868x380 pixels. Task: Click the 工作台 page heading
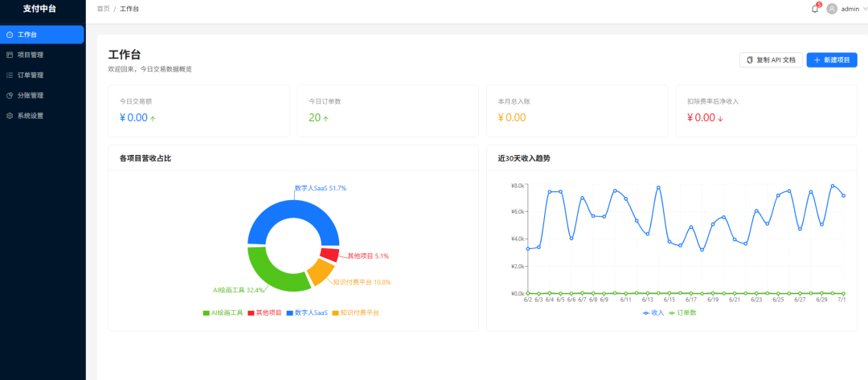pos(124,55)
